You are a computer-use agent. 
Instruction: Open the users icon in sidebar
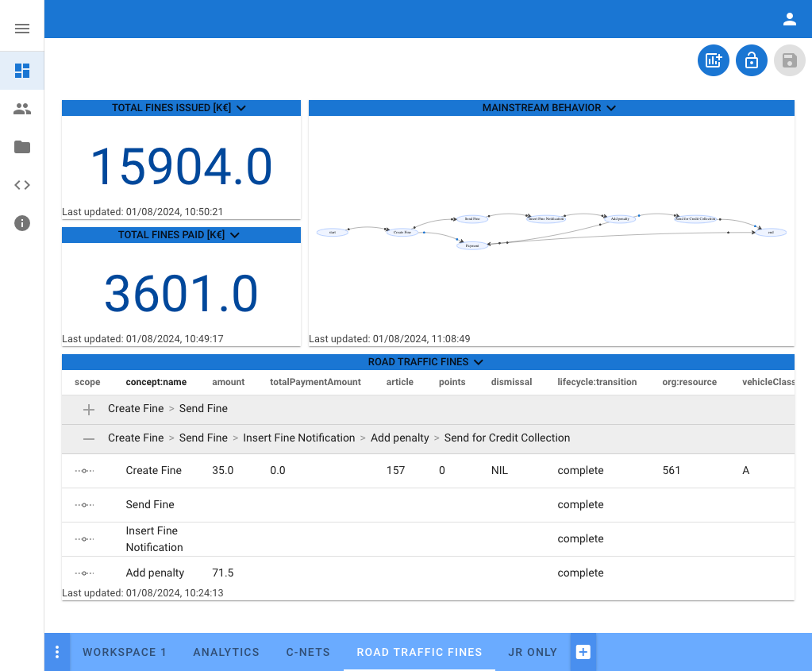pyautogui.click(x=22, y=109)
